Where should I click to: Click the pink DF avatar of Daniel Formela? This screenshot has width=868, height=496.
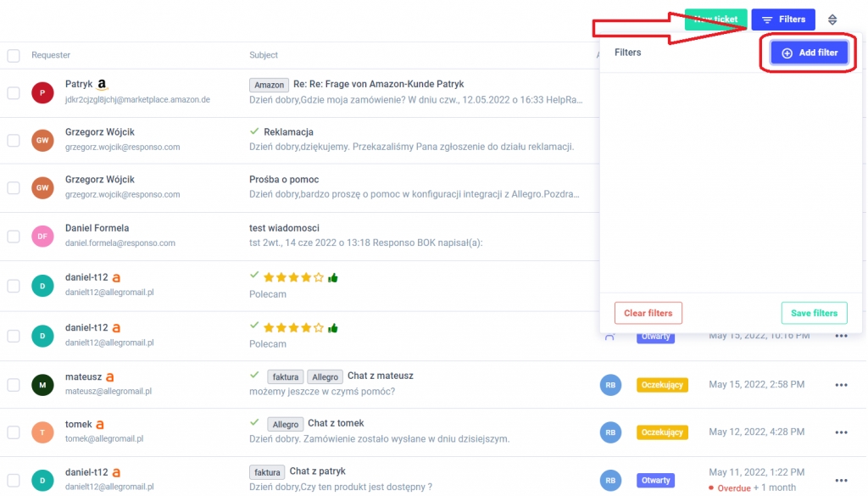click(x=42, y=237)
